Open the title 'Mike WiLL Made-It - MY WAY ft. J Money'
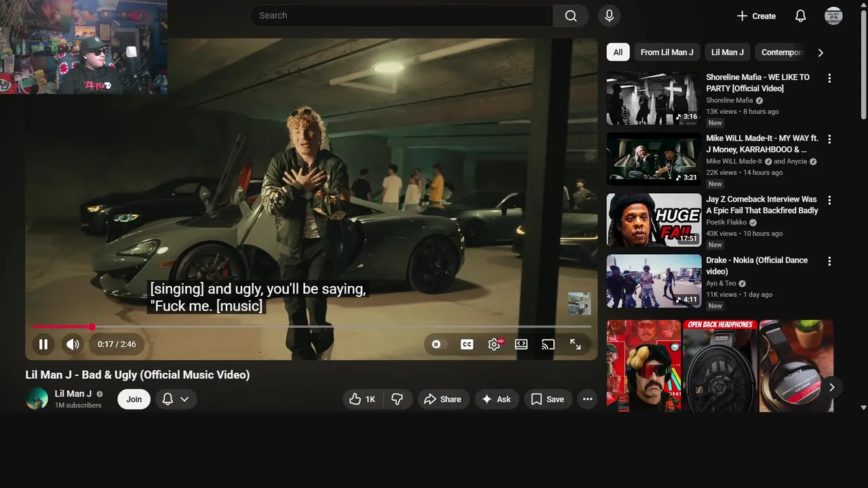 pyautogui.click(x=762, y=144)
